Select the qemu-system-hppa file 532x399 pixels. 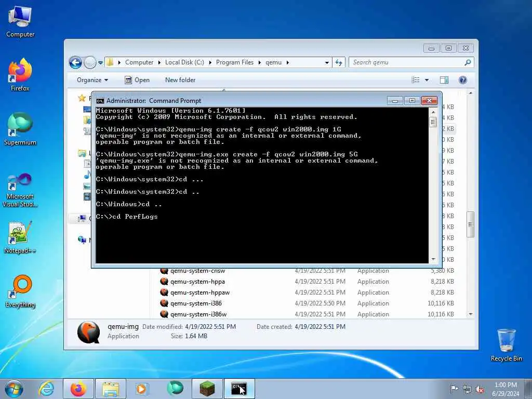[x=197, y=282]
